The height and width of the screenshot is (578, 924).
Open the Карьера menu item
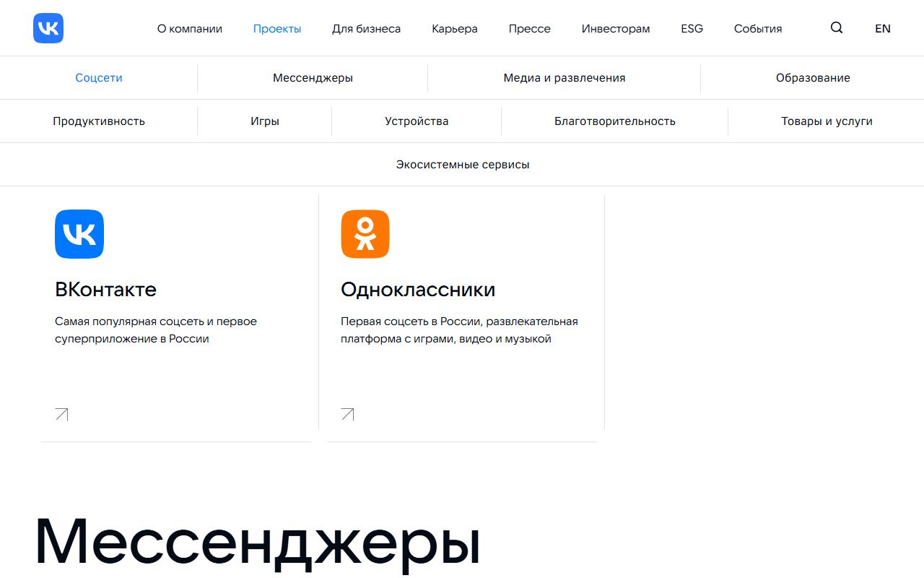(x=455, y=29)
